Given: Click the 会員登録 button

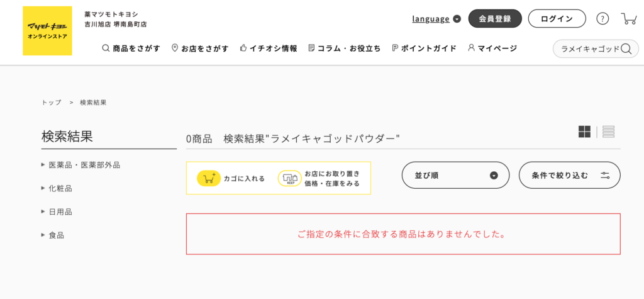Looking at the screenshot, I should pyautogui.click(x=495, y=18).
